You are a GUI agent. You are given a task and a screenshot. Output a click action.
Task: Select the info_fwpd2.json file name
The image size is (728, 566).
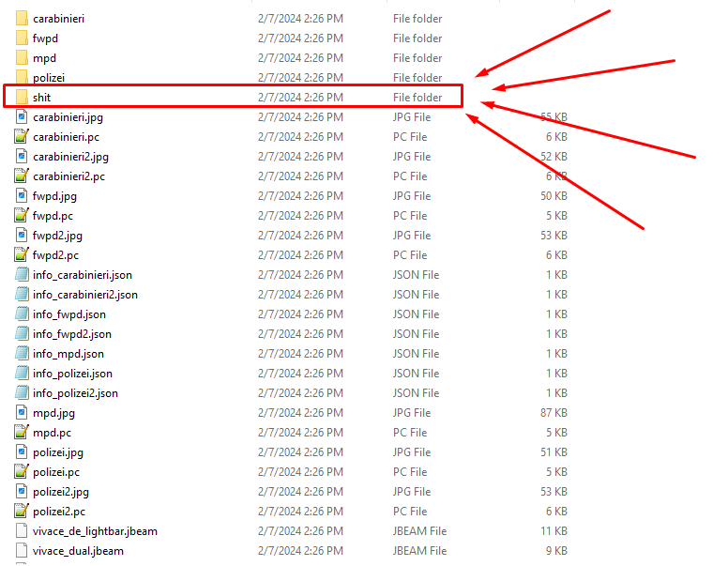72,334
